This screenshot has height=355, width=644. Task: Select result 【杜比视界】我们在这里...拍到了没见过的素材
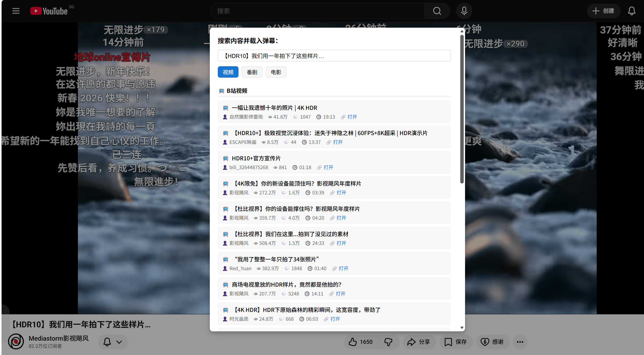click(x=290, y=234)
